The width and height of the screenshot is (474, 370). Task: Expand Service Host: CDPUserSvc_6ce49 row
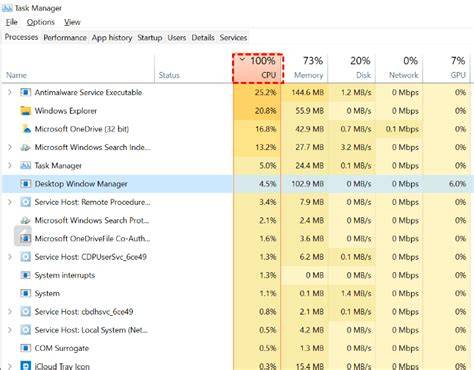click(10, 257)
